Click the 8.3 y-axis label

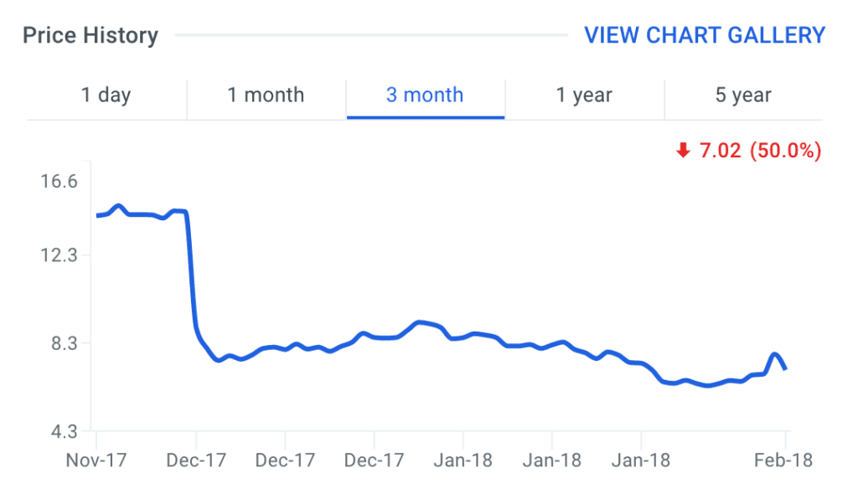[64, 343]
